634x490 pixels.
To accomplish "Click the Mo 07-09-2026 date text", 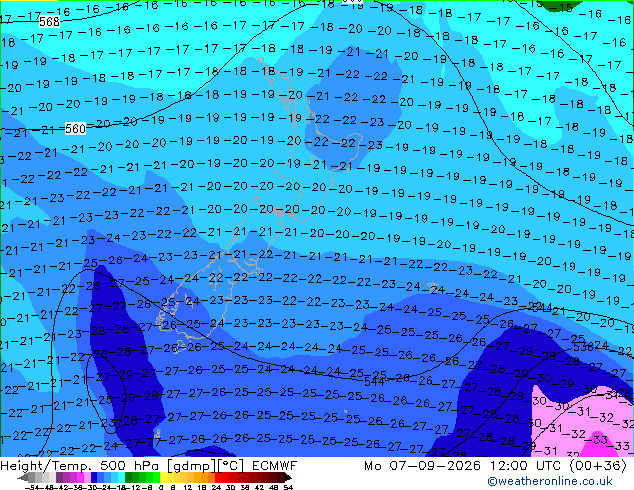I will coord(423,465).
